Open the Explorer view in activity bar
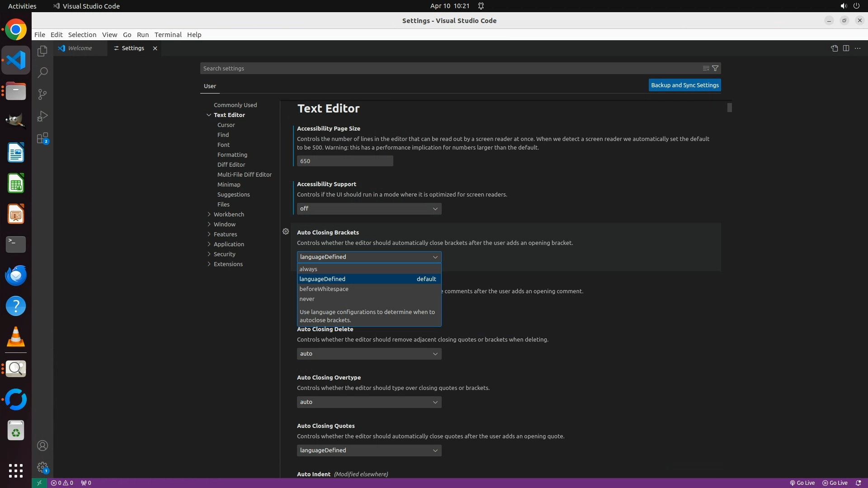Image resolution: width=868 pixels, height=488 pixels. tap(42, 51)
